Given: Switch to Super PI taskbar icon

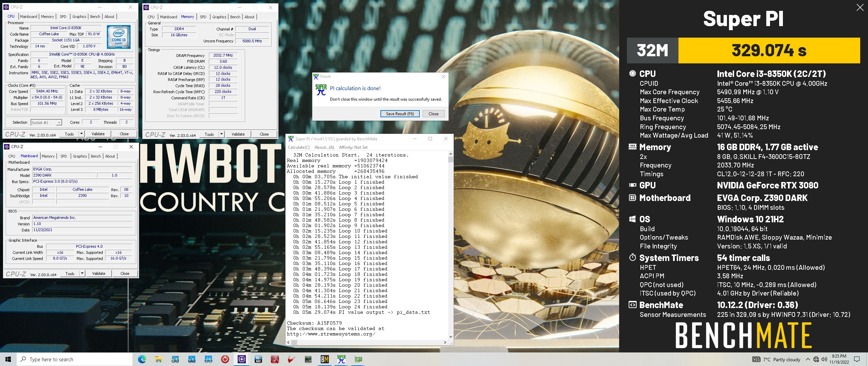Looking at the screenshot, I should pyautogui.click(x=341, y=359).
